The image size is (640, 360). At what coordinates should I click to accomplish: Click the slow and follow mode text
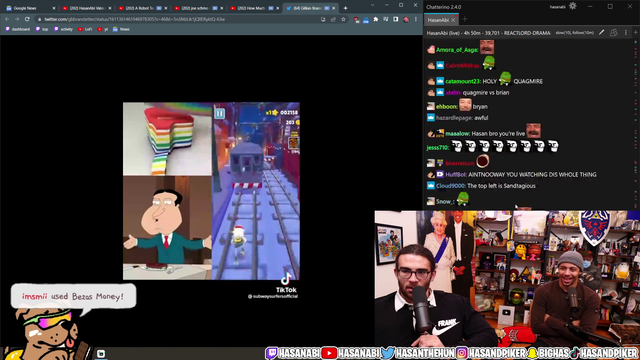click(574, 33)
